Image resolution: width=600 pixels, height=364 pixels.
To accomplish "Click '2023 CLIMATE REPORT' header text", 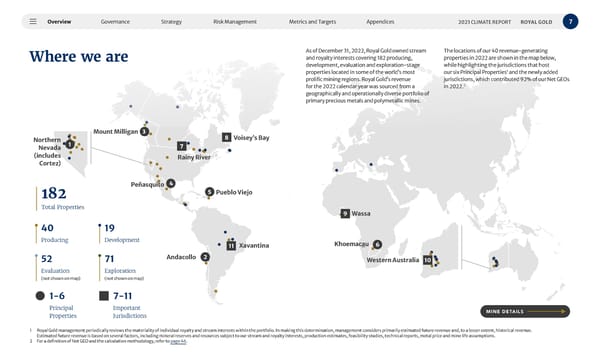I will tap(484, 22).
